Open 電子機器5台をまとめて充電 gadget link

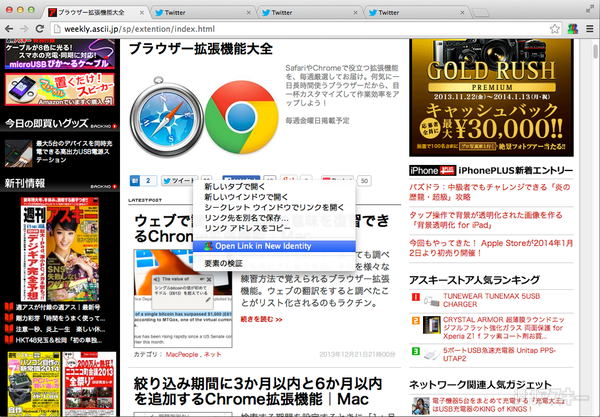click(499, 405)
